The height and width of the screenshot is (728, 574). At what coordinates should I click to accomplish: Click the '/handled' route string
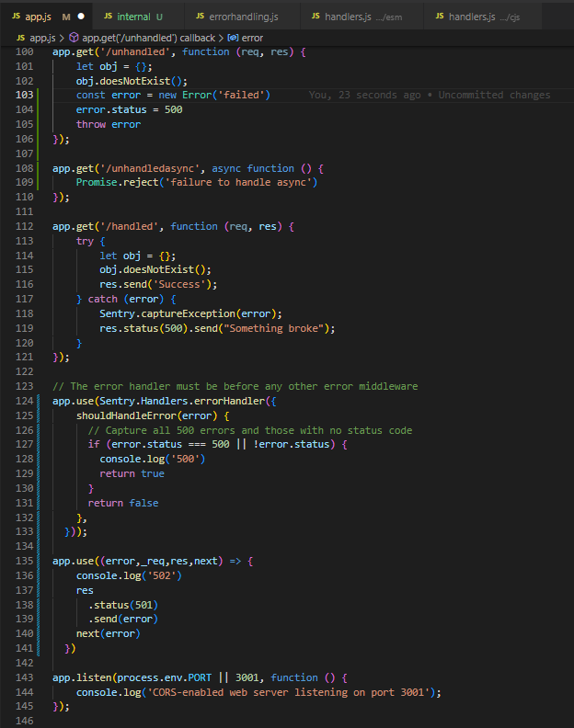129,226
